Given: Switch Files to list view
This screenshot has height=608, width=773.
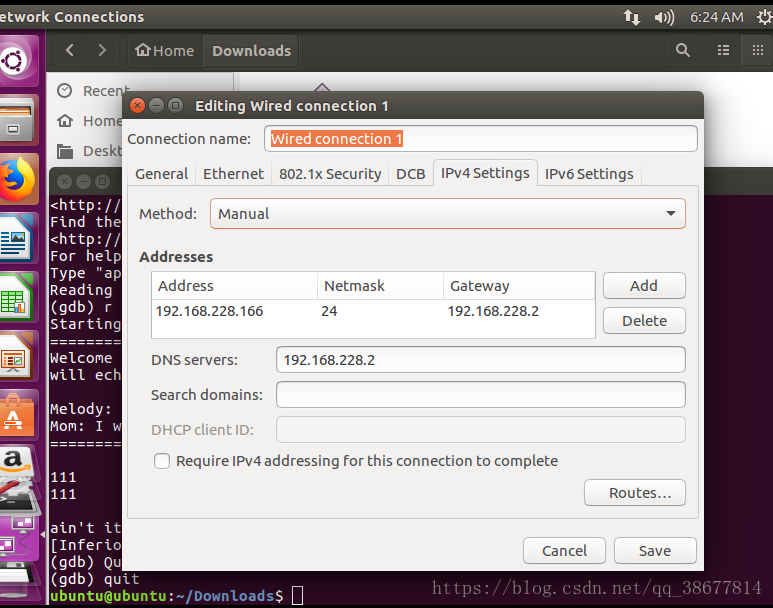Looking at the screenshot, I should (724, 50).
